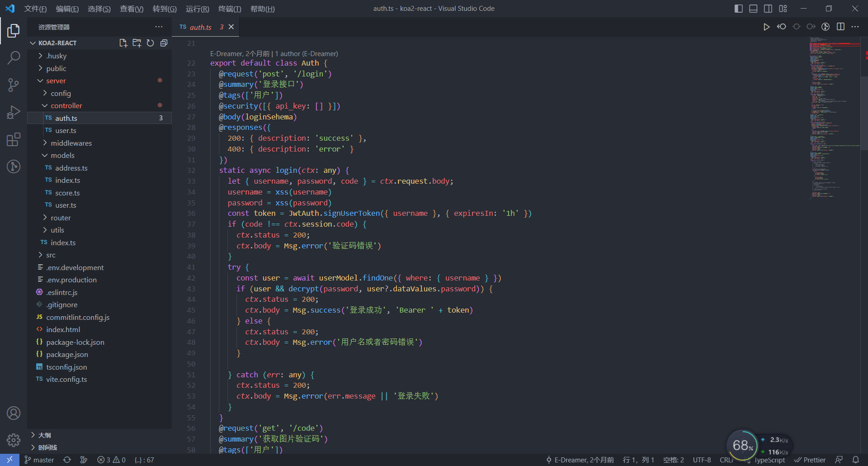This screenshot has height=466, width=868.
Task: Toggle file blame annotations icon
Action: 826,27
